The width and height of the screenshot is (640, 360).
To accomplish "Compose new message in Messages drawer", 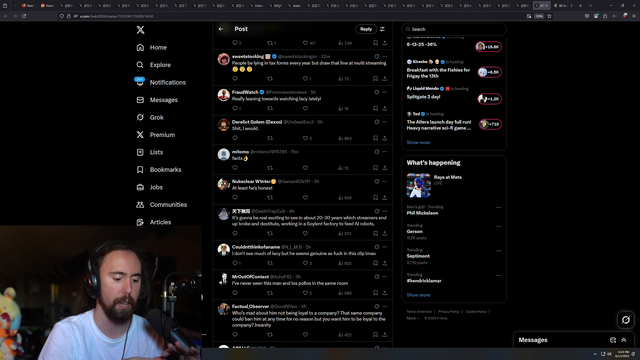I will 613,340.
